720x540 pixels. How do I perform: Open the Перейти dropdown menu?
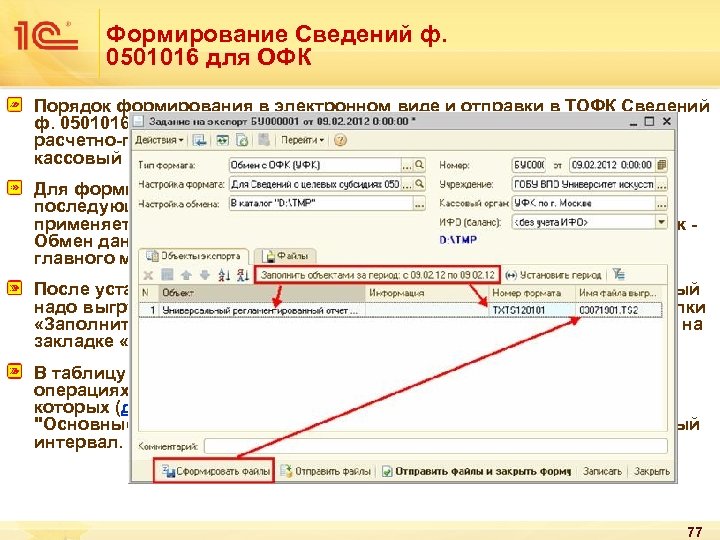point(302,140)
